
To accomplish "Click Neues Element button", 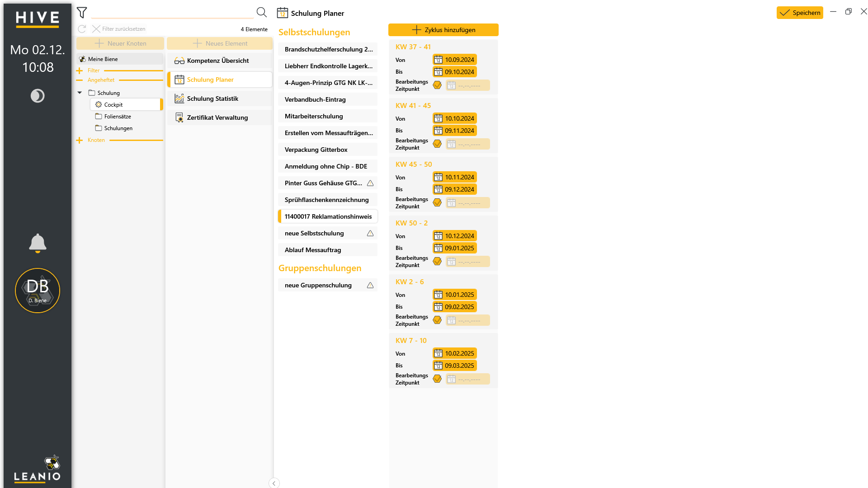I will [220, 43].
